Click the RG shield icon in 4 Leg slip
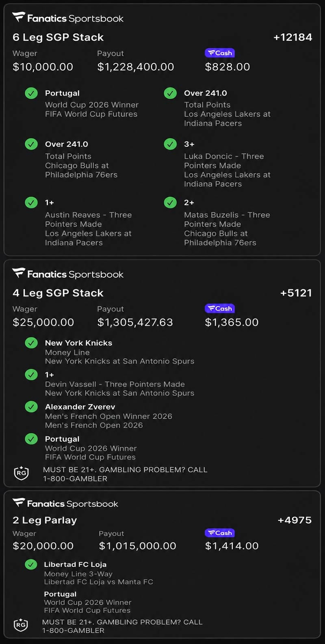The height and width of the screenshot is (644, 325). coord(21,473)
